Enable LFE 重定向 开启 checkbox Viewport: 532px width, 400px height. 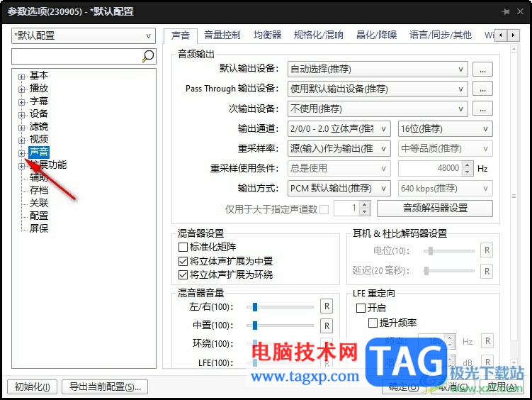[361, 308]
